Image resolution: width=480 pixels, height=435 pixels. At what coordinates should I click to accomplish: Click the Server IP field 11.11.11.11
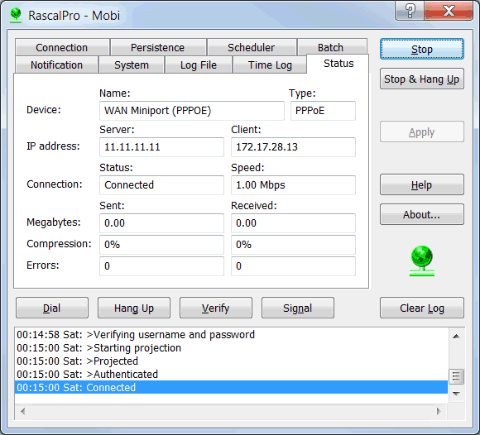click(x=162, y=147)
